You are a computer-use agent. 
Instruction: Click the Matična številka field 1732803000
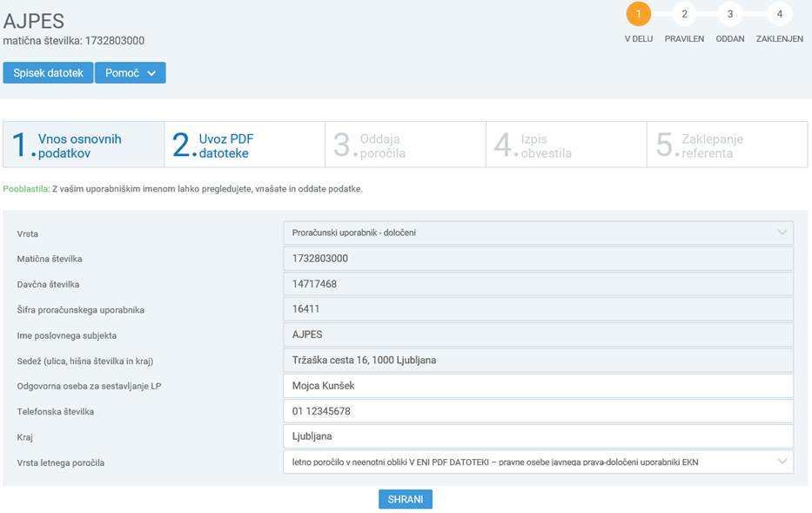538,259
